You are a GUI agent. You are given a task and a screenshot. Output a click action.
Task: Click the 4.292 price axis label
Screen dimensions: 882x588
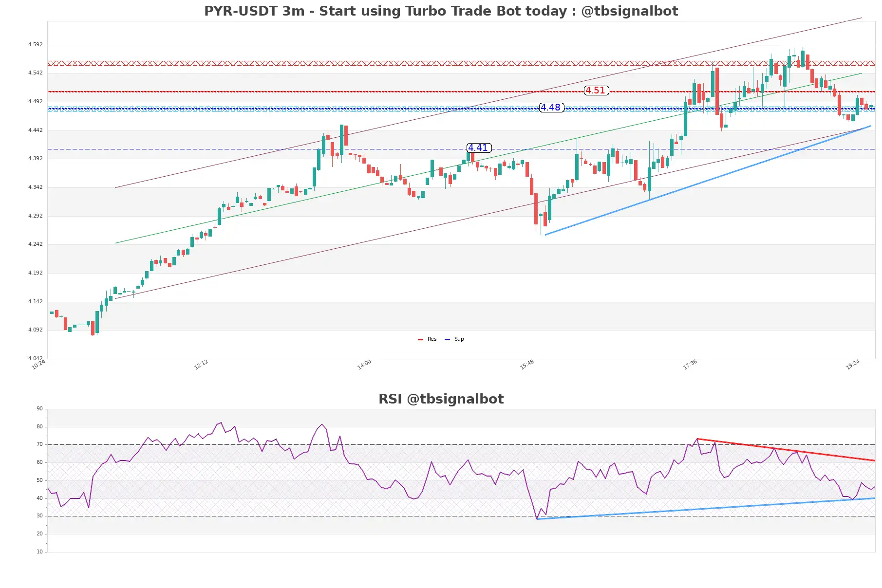click(36, 216)
